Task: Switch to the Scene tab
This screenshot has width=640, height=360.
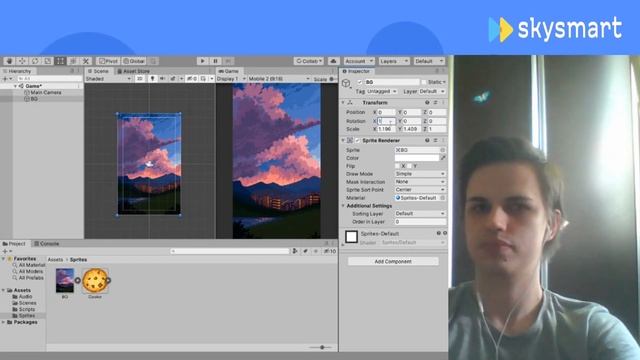Action: click(x=99, y=71)
